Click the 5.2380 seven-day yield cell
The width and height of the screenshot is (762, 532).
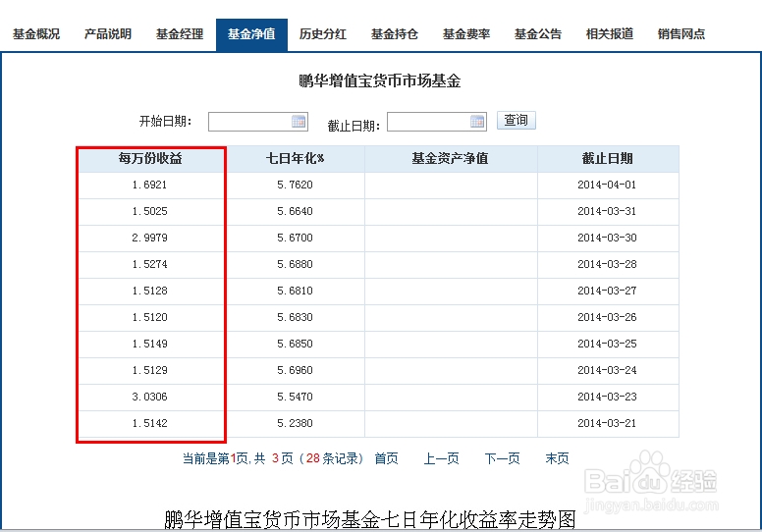point(295,423)
